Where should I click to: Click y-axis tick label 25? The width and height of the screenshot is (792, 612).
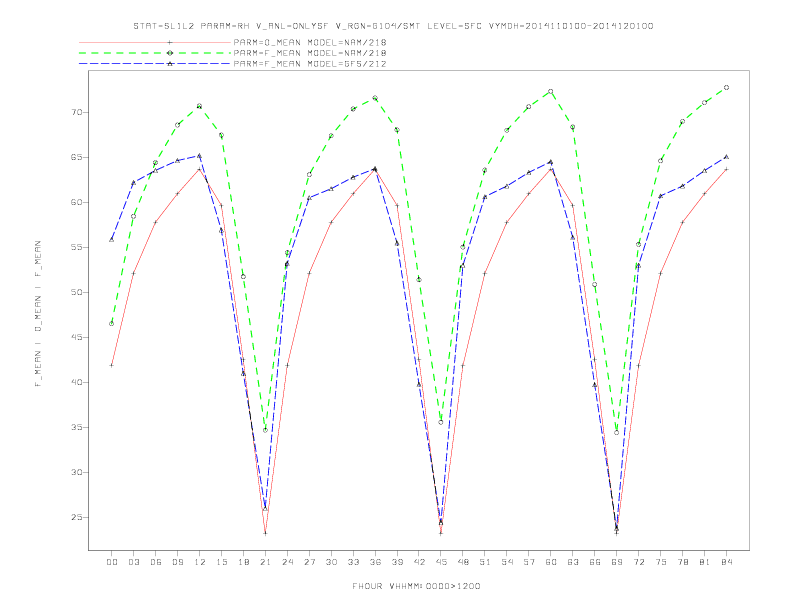(77, 518)
